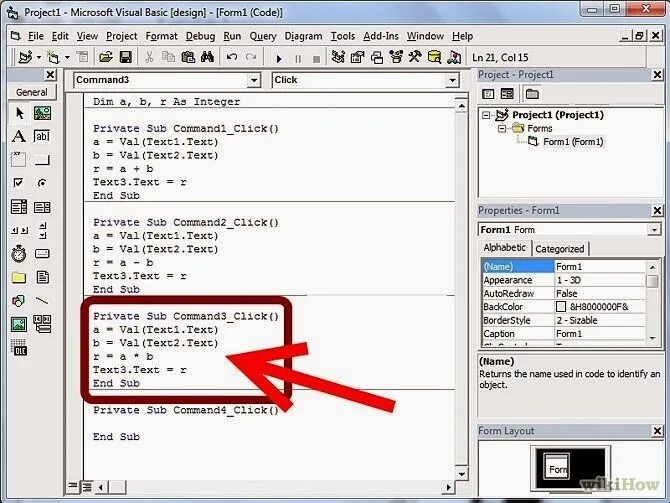
Task: Select the DriveListBox control tool
Action: point(42,254)
